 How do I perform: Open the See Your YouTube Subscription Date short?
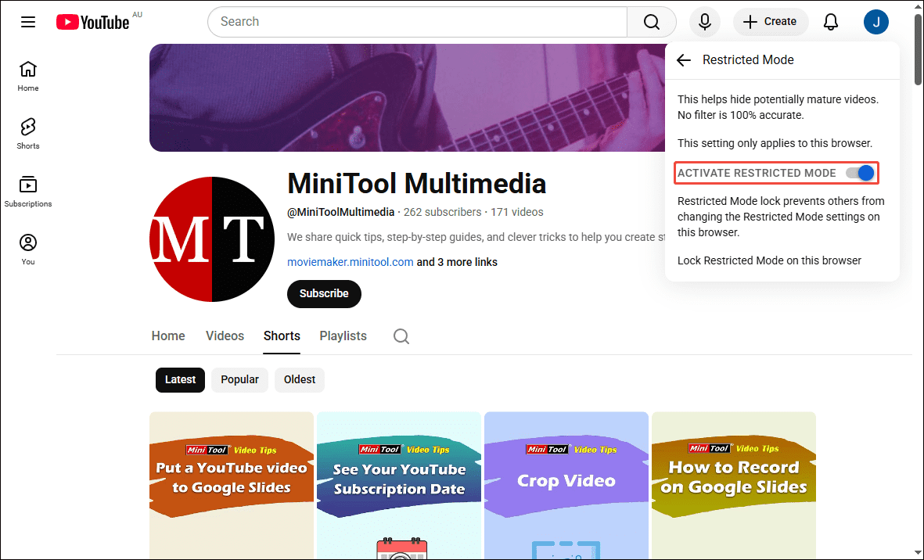point(399,485)
